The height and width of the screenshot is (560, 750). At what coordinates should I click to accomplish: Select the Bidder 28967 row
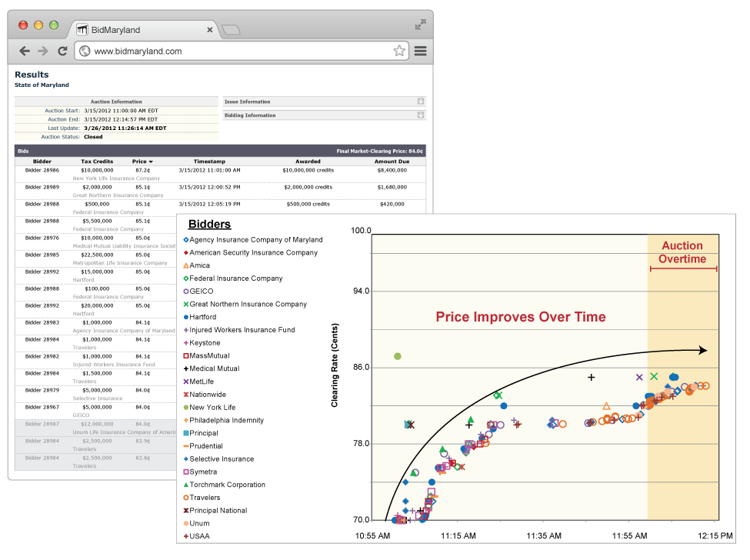(95, 411)
